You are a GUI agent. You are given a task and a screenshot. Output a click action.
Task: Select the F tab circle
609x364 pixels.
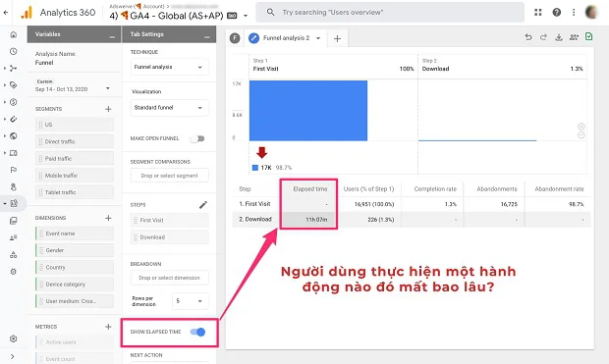pyautogui.click(x=235, y=38)
